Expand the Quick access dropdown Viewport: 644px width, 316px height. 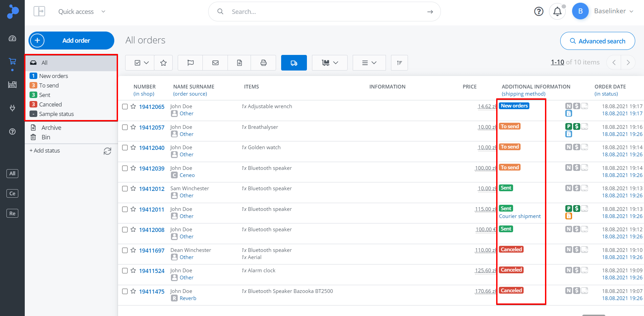click(x=81, y=11)
